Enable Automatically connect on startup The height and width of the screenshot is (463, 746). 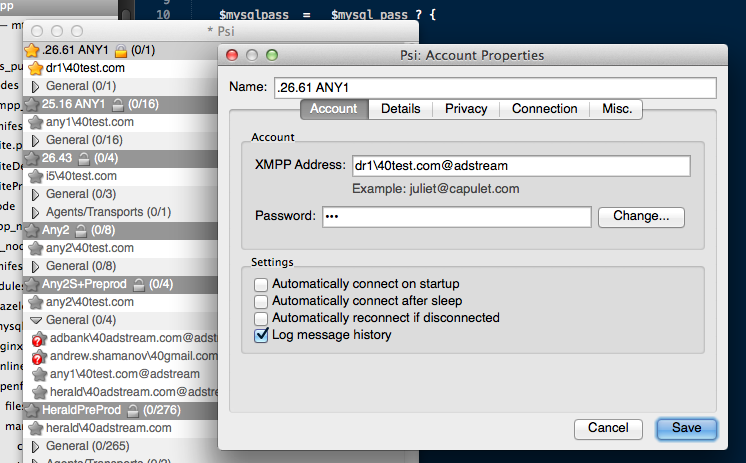(261, 285)
